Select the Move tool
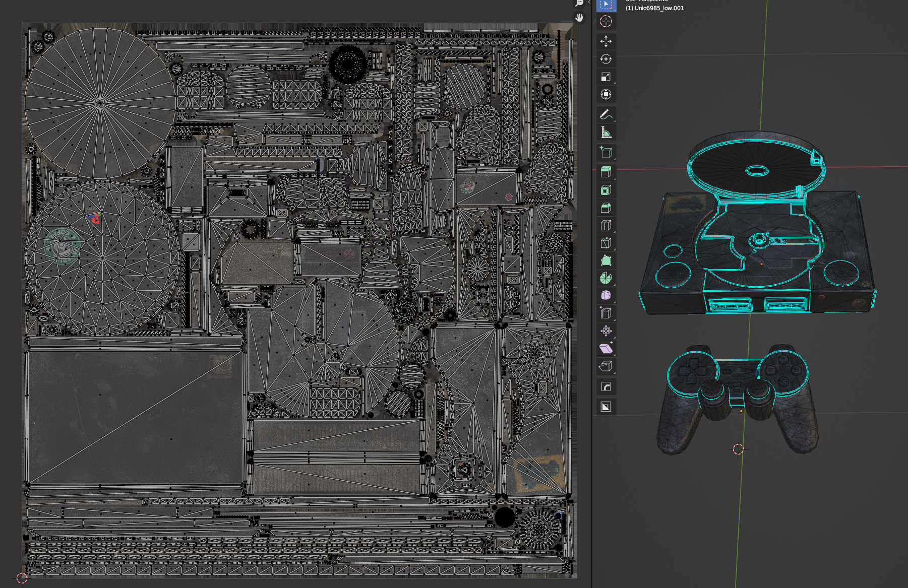This screenshot has height=588, width=908. click(x=606, y=41)
